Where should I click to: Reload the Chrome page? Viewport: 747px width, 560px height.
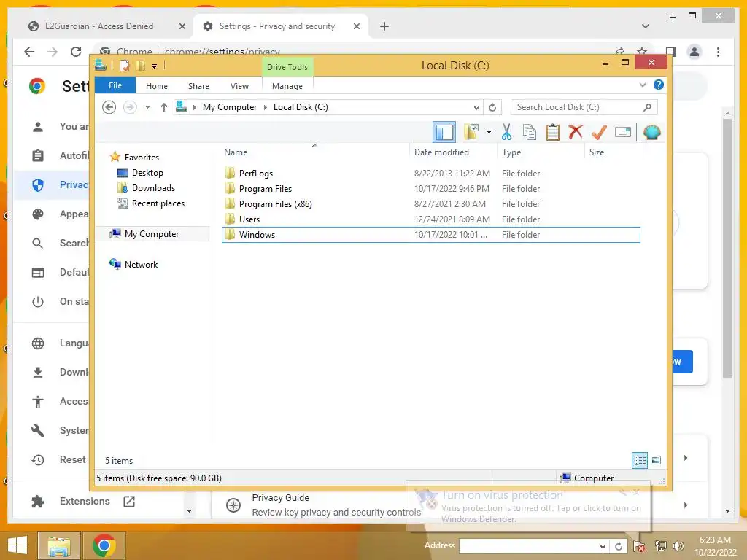[75, 52]
